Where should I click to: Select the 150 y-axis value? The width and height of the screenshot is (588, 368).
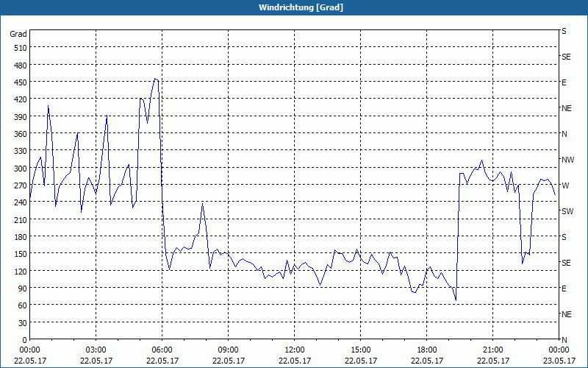point(21,254)
